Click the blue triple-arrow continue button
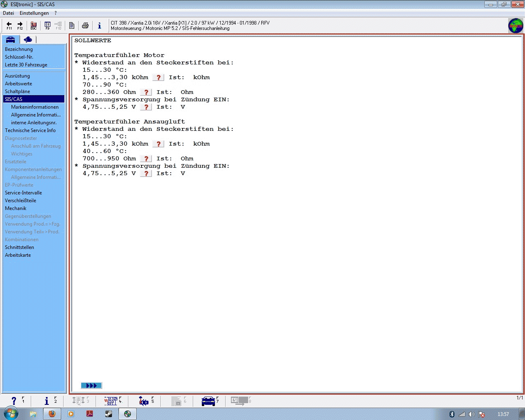Image resolution: width=525 pixels, height=420 pixels. click(91, 386)
